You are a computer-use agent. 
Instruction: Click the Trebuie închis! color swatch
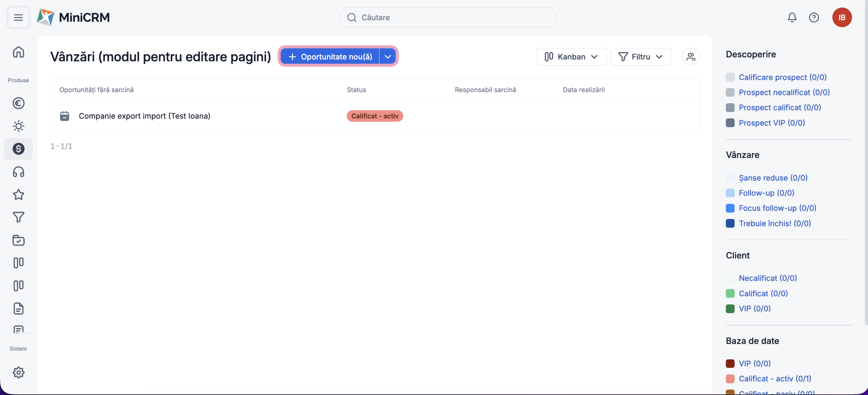[x=730, y=224]
